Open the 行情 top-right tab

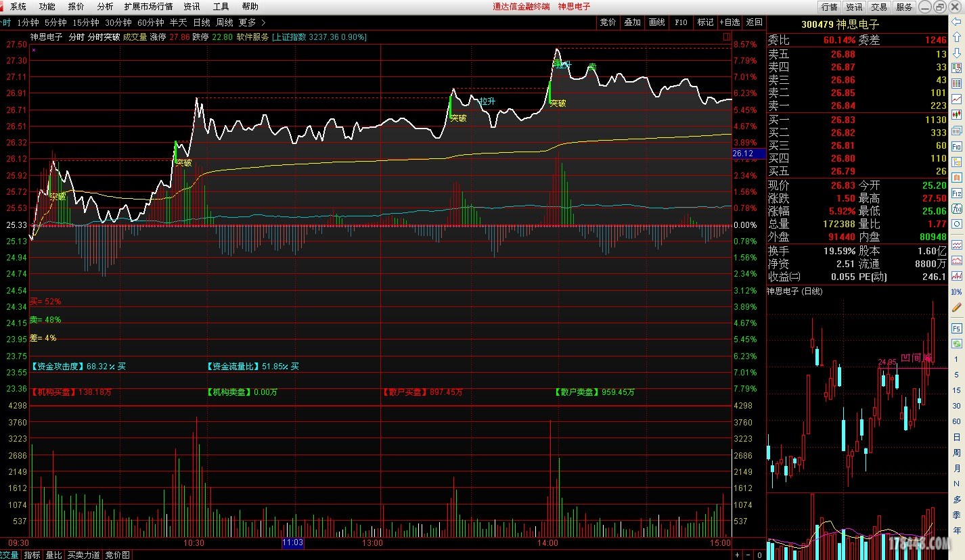coord(829,7)
